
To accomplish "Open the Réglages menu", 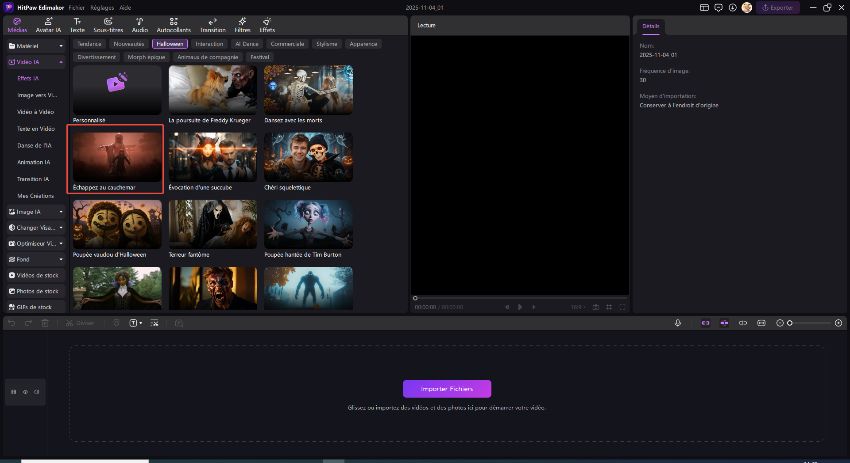I will (x=101, y=7).
